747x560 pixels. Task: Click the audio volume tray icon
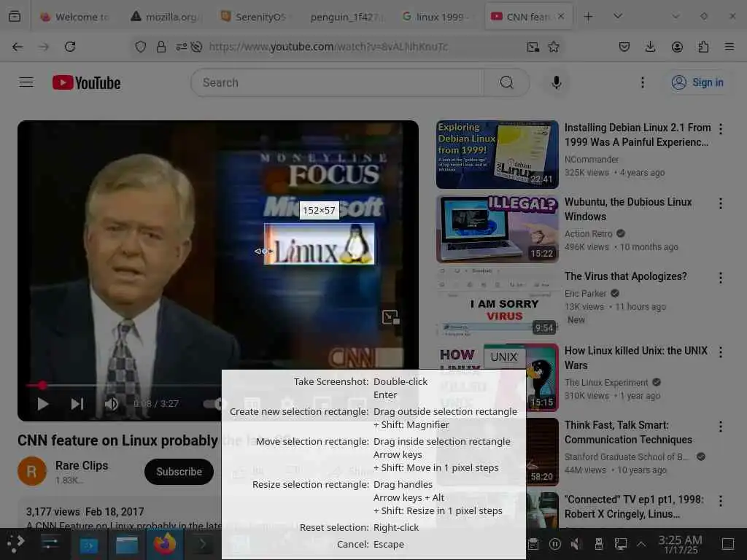click(576, 544)
